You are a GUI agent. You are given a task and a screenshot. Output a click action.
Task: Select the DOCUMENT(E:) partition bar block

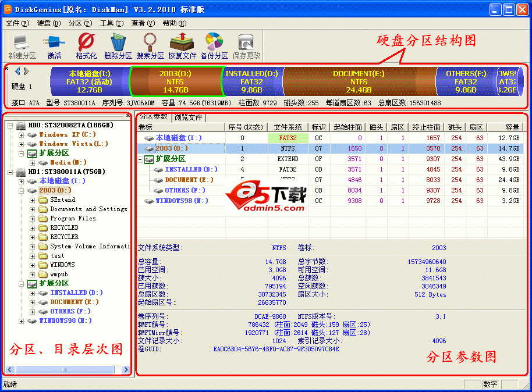[359, 82]
